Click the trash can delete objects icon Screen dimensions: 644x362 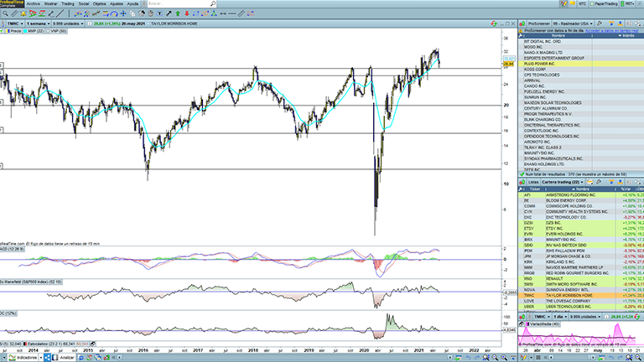point(151,13)
